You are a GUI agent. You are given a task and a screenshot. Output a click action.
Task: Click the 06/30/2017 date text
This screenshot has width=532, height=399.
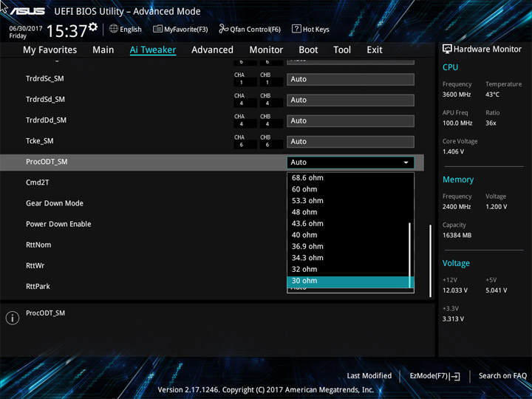tap(26, 29)
